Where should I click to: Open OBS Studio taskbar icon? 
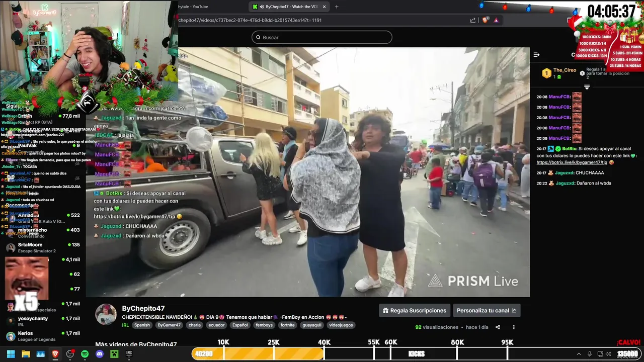point(70,354)
